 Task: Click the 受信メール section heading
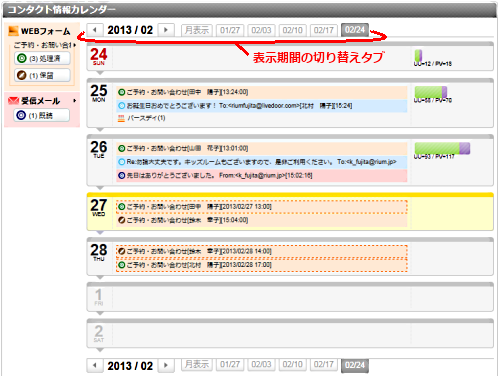pyautogui.click(x=41, y=101)
